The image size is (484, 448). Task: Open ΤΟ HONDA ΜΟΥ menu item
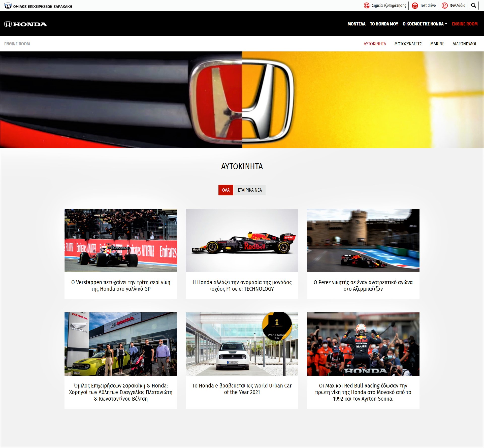(x=384, y=24)
